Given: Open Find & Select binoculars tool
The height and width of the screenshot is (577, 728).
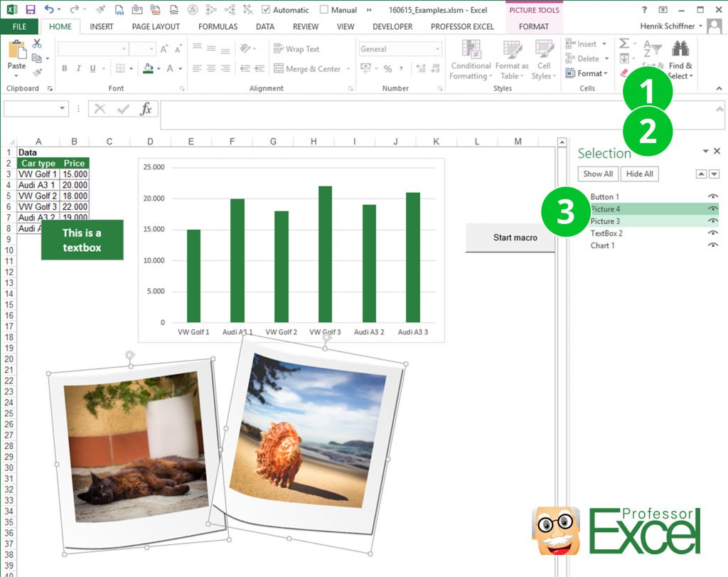Looking at the screenshot, I should (680, 48).
